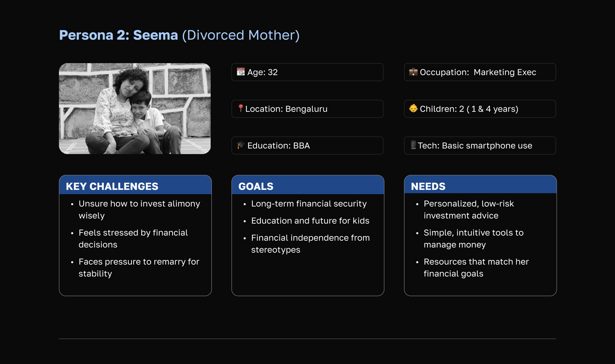Click the graduation cap icon

coord(241,145)
